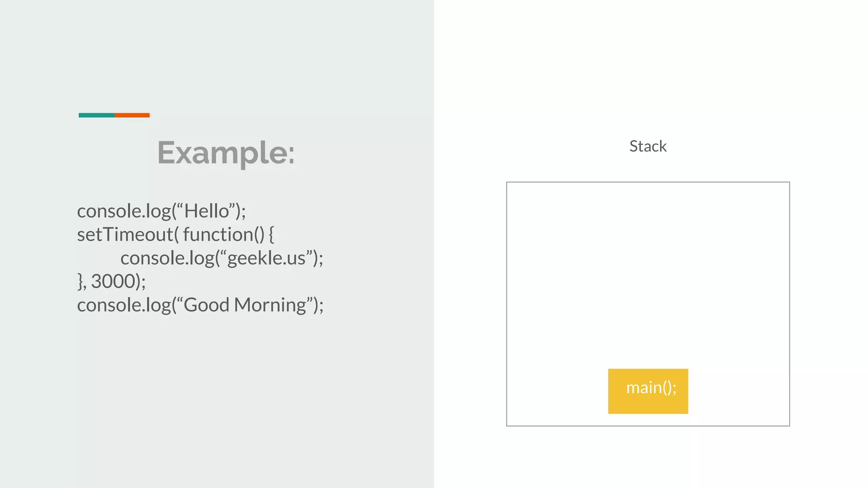868x488 pixels.
Task: Click the "Stack" label above the box
Action: (648, 146)
